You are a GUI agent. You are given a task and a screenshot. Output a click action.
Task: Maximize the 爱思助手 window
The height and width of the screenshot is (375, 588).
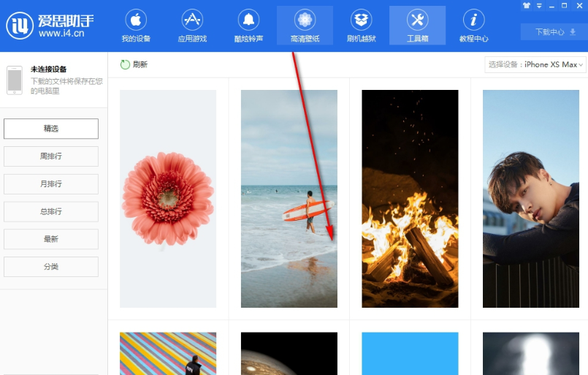click(x=565, y=6)
